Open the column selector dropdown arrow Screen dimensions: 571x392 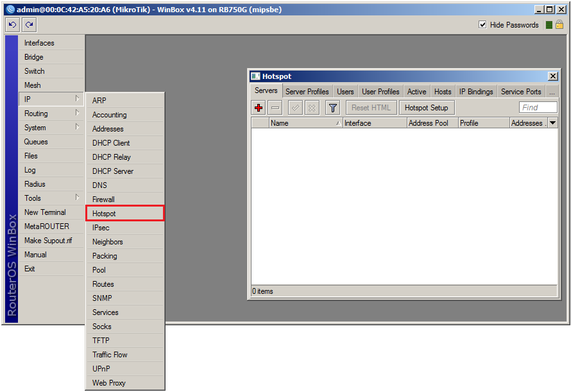click(x=552, y=123)
